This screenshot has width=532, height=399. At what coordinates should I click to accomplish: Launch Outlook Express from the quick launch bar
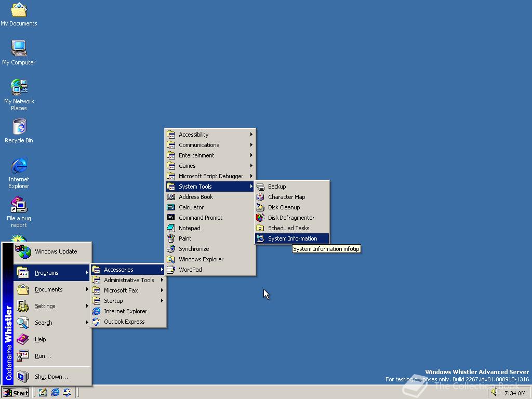point(67,393)
